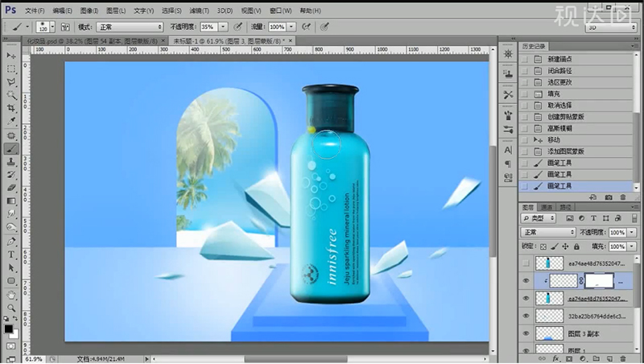Hide the selected clipped mask layer
Viewport: 644px width, 364px height.
pyautogui.click(x=526, y=281)
